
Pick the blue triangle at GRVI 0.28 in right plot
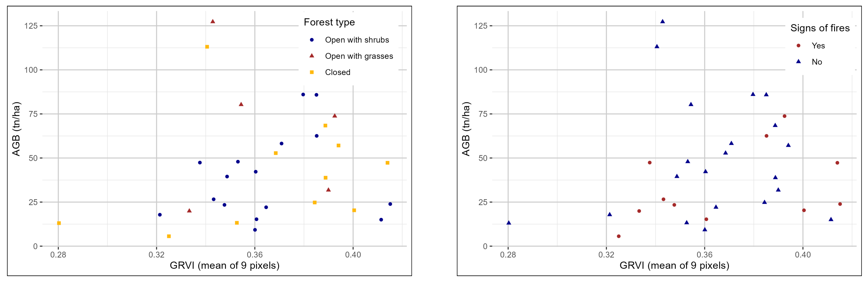click(509, 223)
